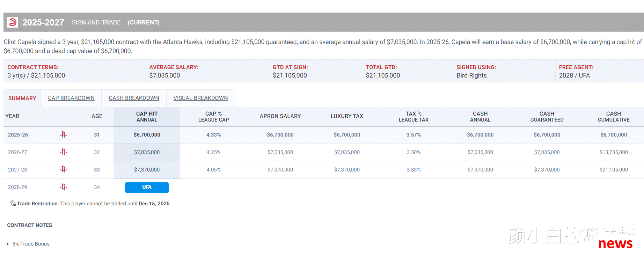Screen dimensions: 644x256
Task: Click the 2027-28 luxury tax $7,370,000
Action: pos(347,170)
